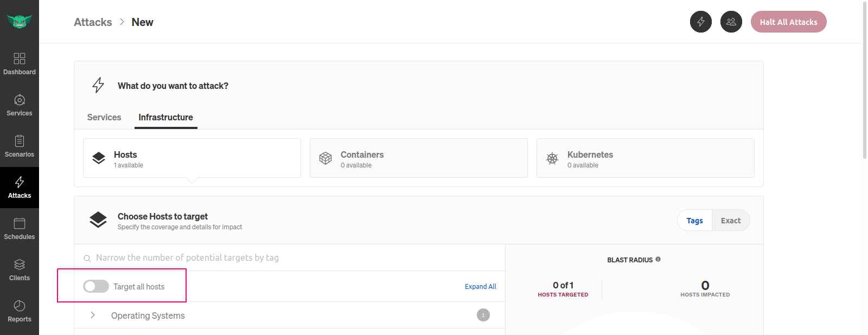The height and width of the screenshot is (335, 868).
Task: Toggle Target all hosts switch
Action: (96, 286)
